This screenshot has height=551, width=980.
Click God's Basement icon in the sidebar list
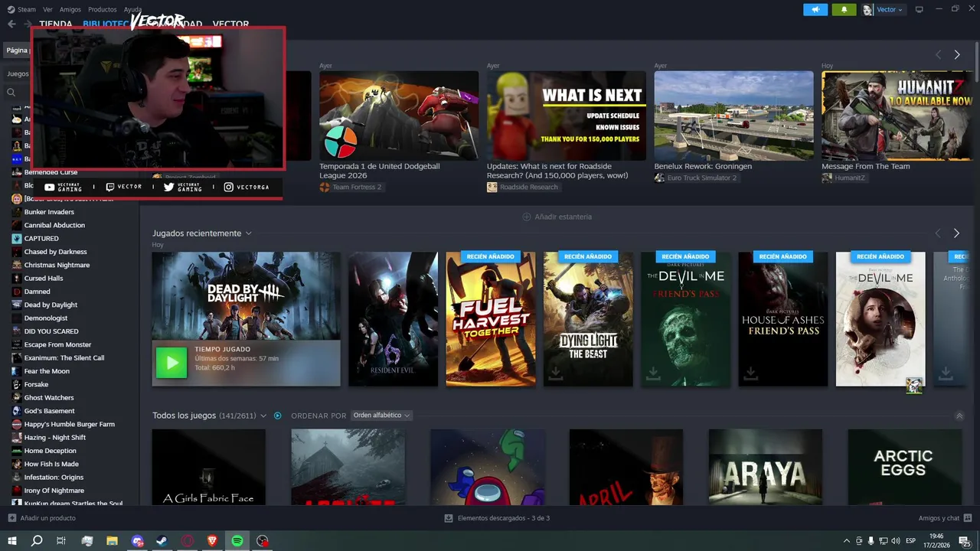17,411
